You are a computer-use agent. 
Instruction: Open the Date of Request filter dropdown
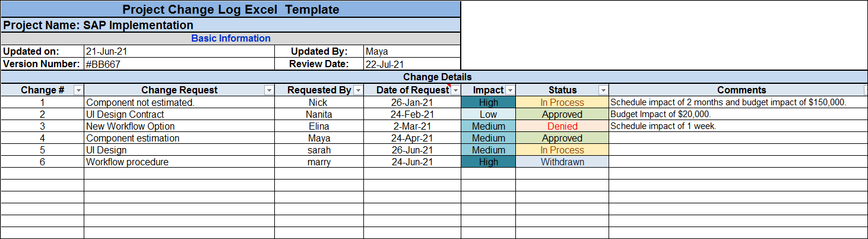click(x=455, y=90)
